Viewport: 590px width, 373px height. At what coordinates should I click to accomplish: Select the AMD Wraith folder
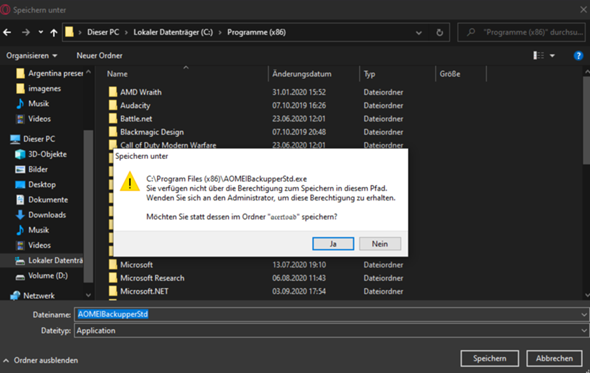tap(141, 92)
